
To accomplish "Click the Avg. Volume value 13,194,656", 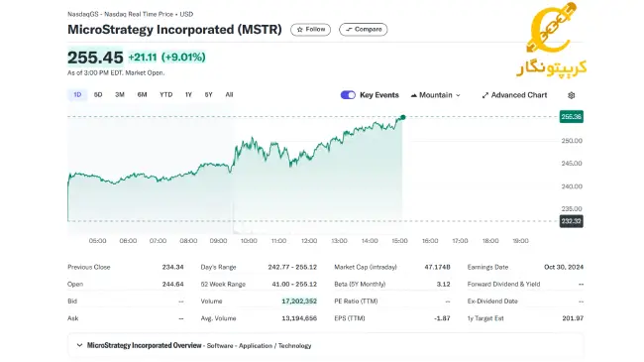I will (299, 318).
